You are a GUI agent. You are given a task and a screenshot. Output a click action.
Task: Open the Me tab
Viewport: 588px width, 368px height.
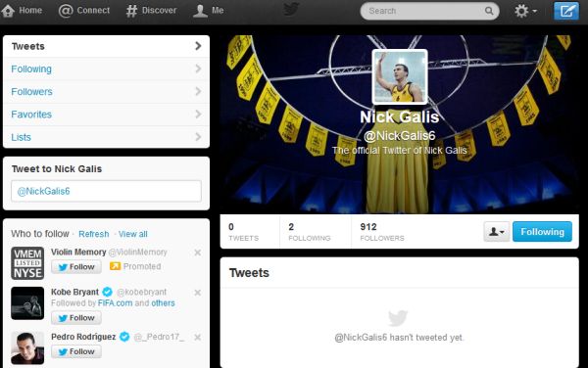coord(209,11)
